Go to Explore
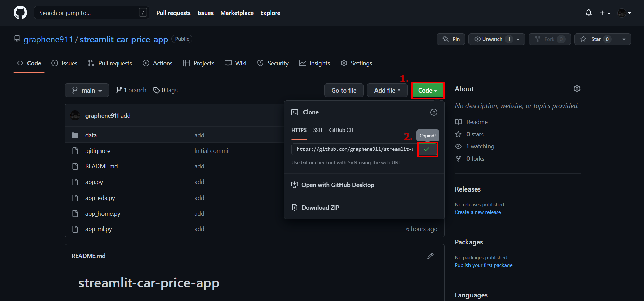Viewport: 644px width, 301px height. pos(270,13)
